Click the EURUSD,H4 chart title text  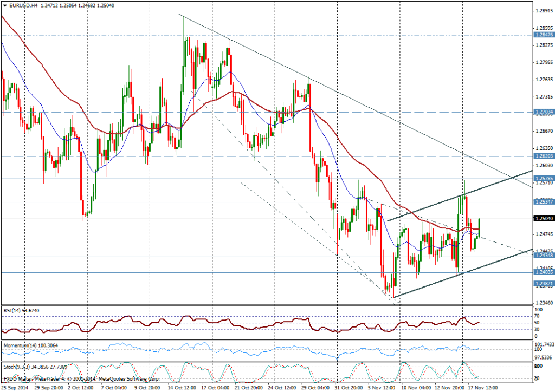23,4
